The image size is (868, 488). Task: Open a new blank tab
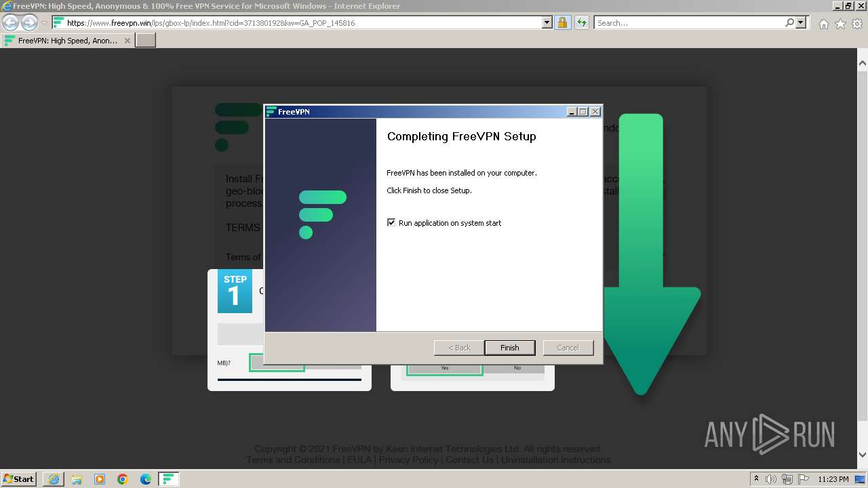point(146,41)
